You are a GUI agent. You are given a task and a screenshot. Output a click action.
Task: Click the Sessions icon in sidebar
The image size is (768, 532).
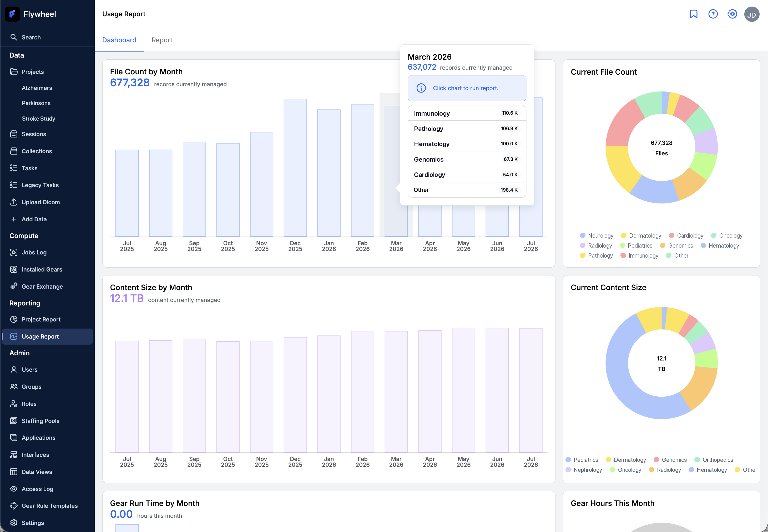point(14,134)
